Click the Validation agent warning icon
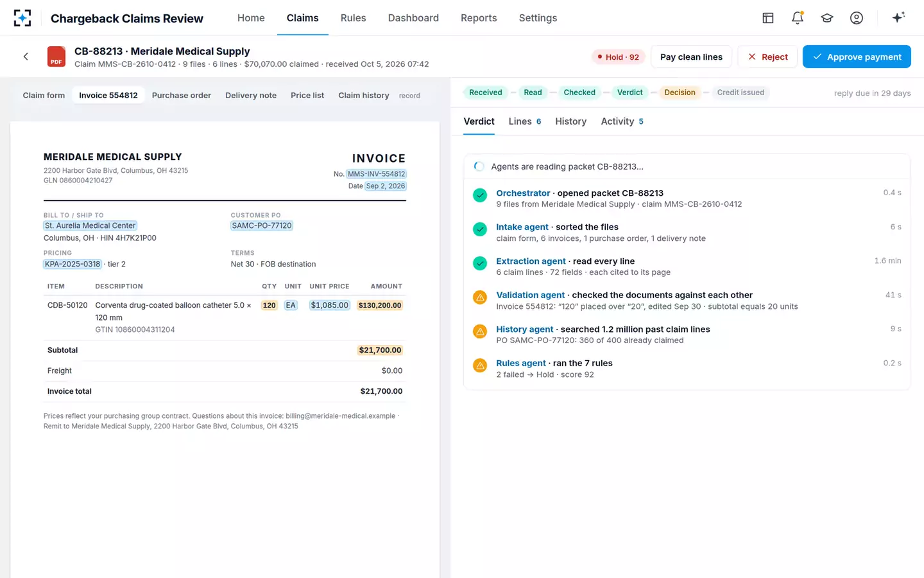The image size is (924, 578). tap(480, 297)
